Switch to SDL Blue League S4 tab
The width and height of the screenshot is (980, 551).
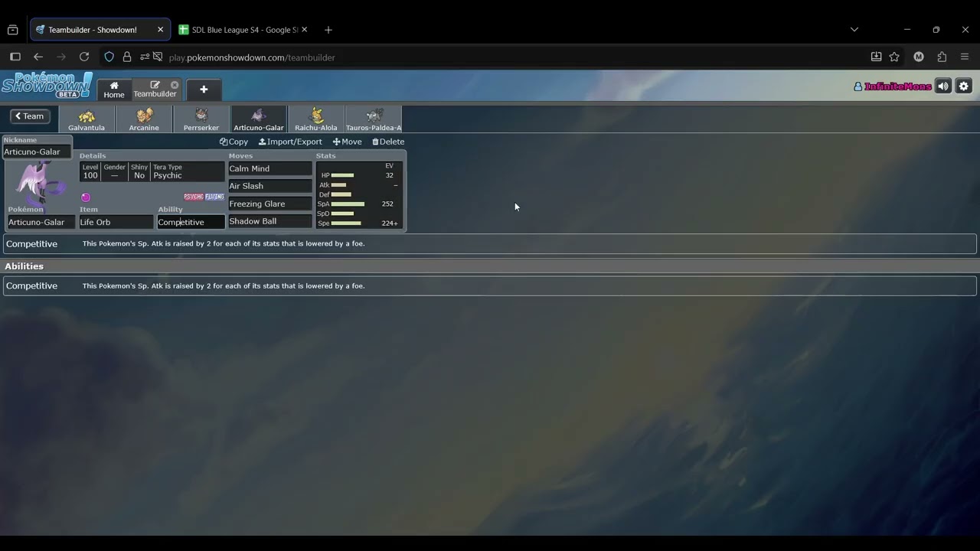pos(243,30)
